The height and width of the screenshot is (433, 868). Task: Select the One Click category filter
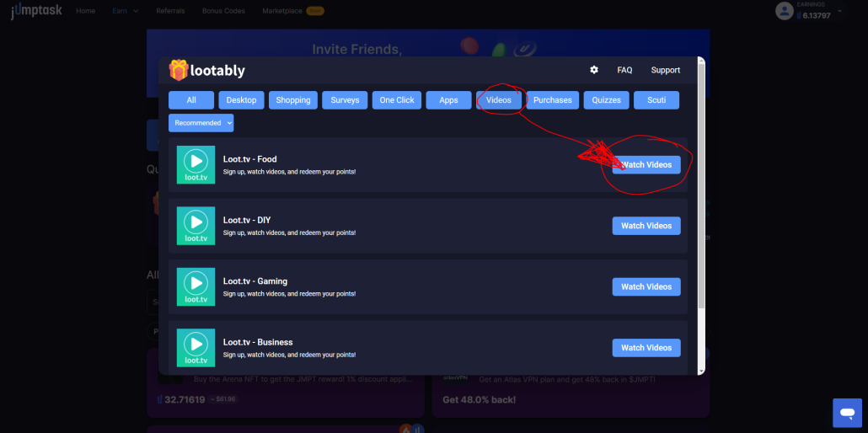[x=397, y=100]
